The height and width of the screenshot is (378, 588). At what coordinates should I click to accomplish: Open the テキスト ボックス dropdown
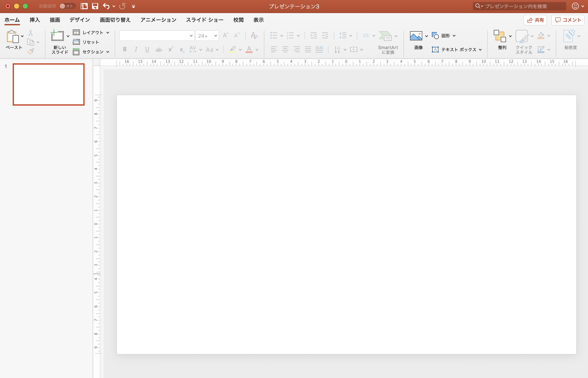point(456,50)
